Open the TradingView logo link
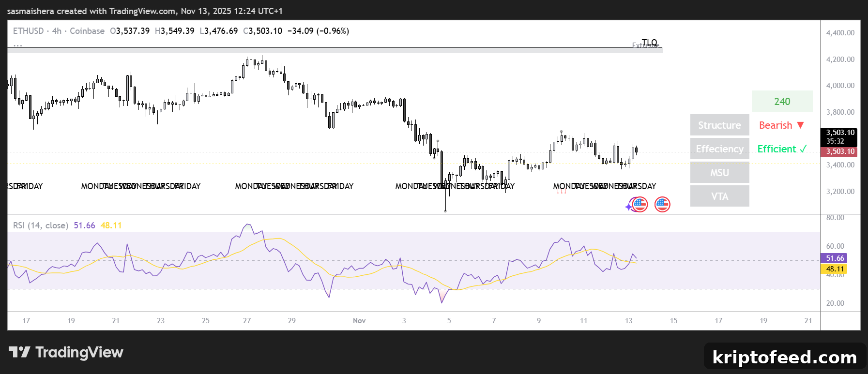Image resolution: width=868 pixels, height=374 pixels. [x=66, y=352]
